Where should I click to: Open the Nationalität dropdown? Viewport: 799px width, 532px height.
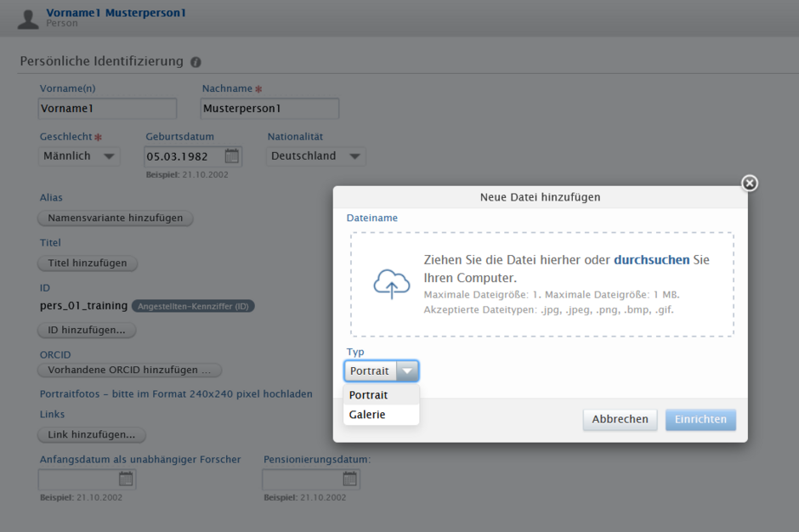(x=316, y=156)
